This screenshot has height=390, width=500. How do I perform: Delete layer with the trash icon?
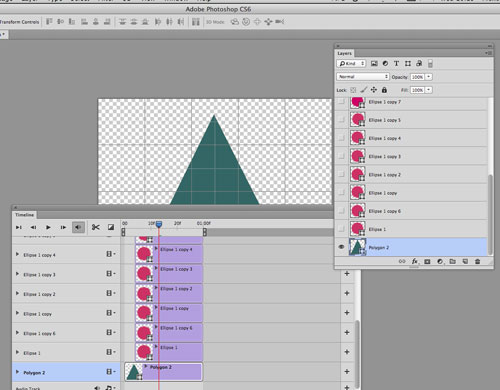coord(477,261)
